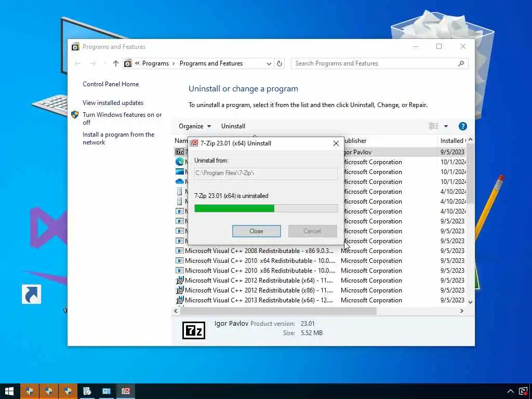This screenshot has width=532, height=399.
Task: Click the Up arrow navigation icon
Action: (116, 63)
